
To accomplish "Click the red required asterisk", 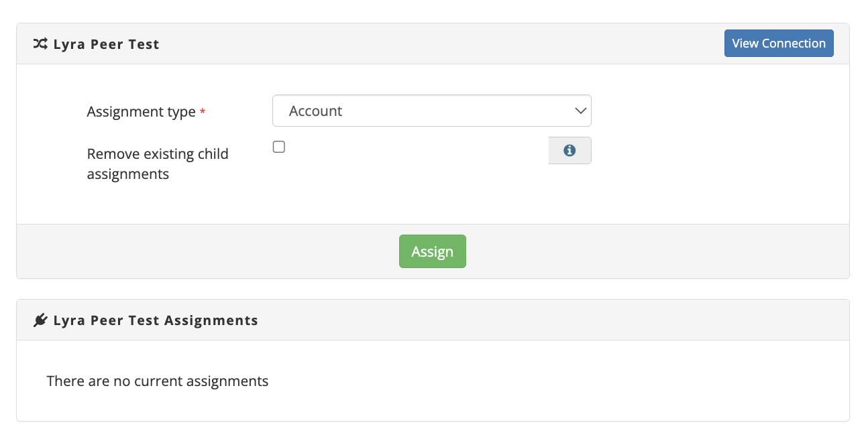I will 203,113.
